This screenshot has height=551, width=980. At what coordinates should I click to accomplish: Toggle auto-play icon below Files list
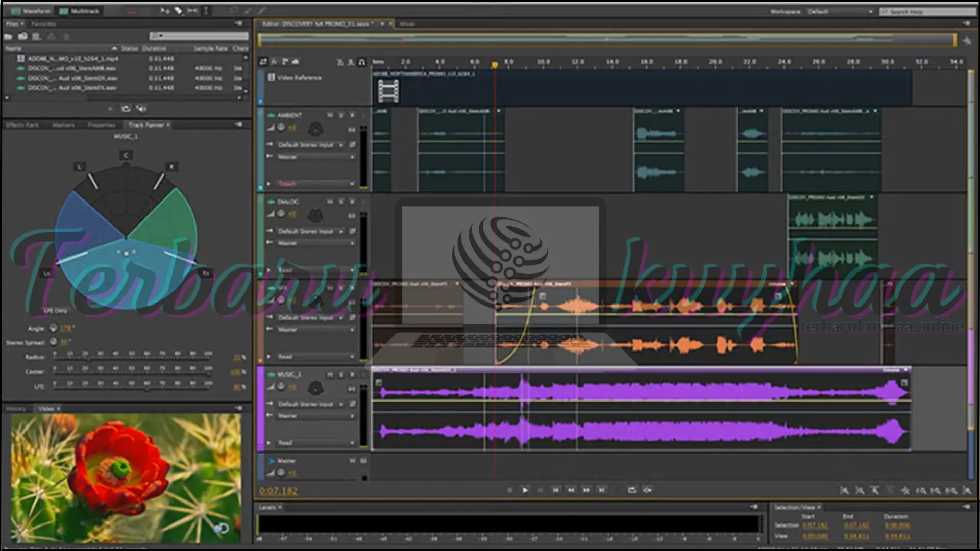(141, 108)
